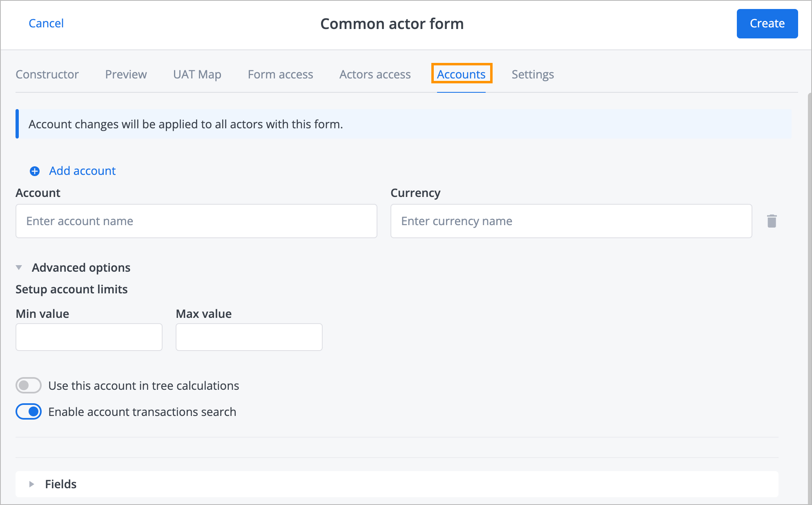
Task: Open the Settings tab
Action: point(532,74)
